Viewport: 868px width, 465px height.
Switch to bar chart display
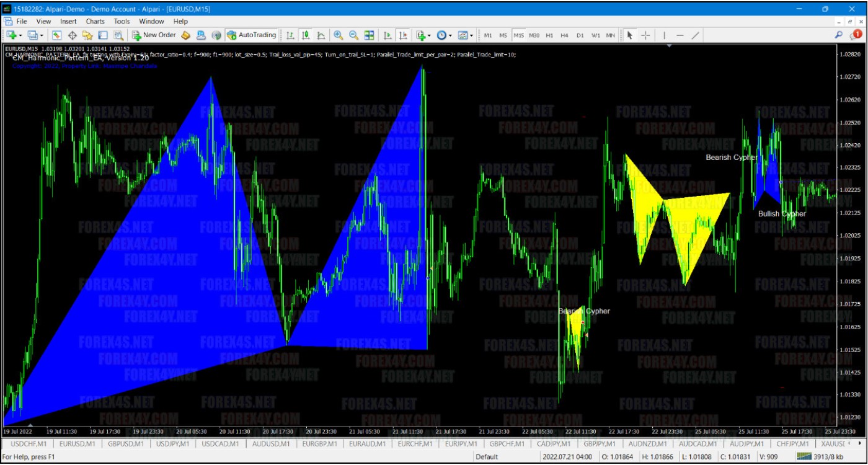tap(290, 35)
